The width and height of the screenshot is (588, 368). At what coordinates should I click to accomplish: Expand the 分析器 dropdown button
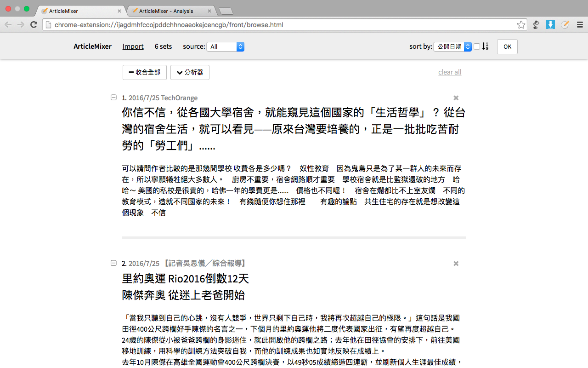pyautogui.click(x=190, y=72)
